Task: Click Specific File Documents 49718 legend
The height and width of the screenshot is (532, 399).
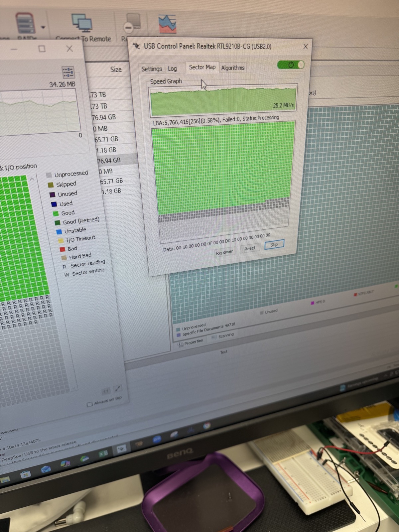Action: [206, 329]
